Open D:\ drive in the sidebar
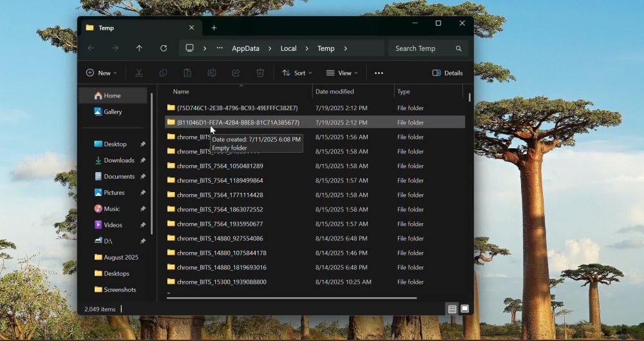The image size is (644, 341). (108, 241)
